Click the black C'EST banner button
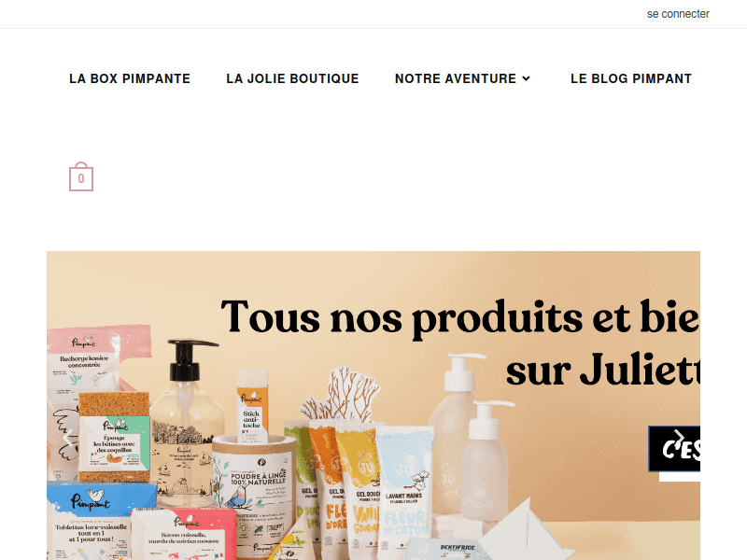Image resolution: width=747 pixels, height=560 pixels. [674, 449]
